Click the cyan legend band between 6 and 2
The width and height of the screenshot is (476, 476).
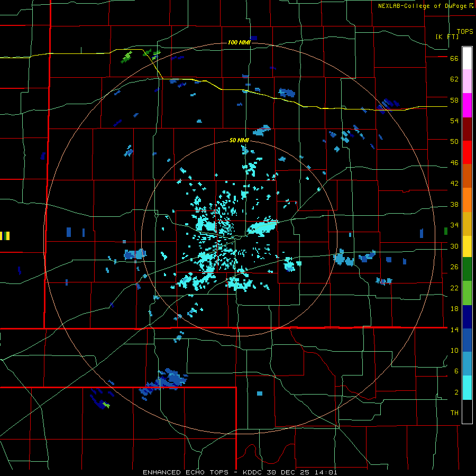tap(467, 388)
